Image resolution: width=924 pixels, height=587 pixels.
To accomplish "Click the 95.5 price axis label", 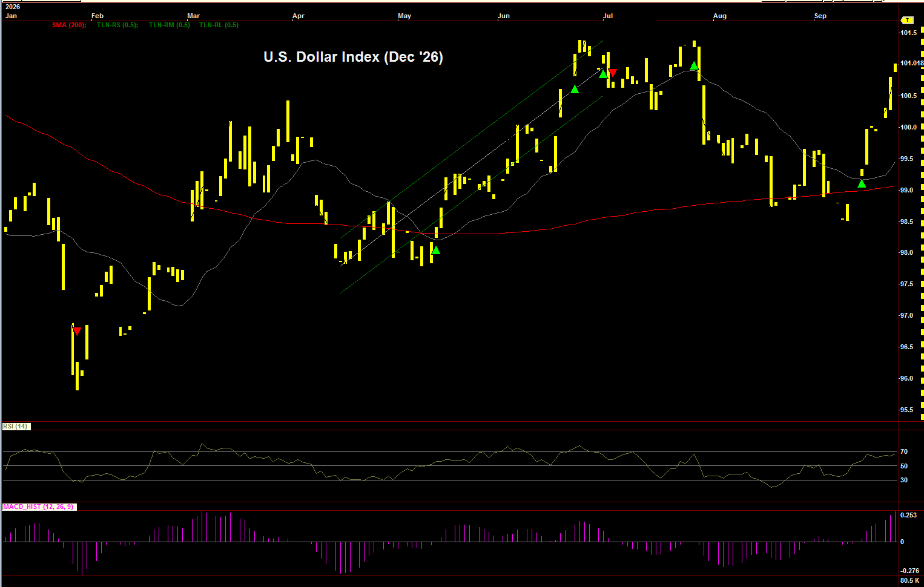I will tap(906, 410).
